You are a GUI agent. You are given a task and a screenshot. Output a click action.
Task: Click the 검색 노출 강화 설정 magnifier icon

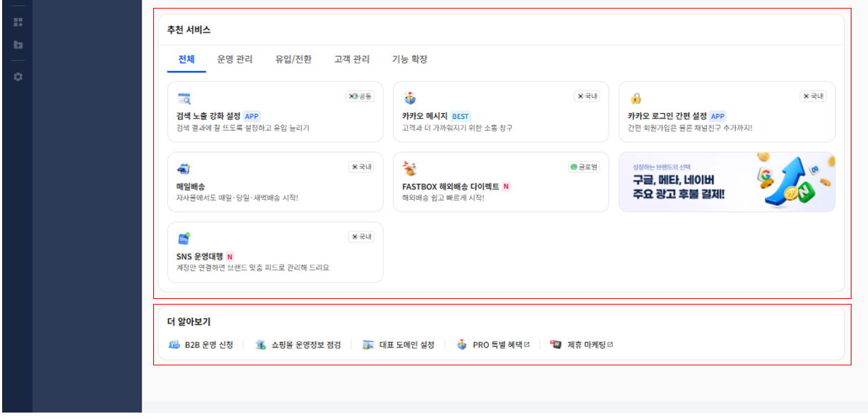(184, 99)
